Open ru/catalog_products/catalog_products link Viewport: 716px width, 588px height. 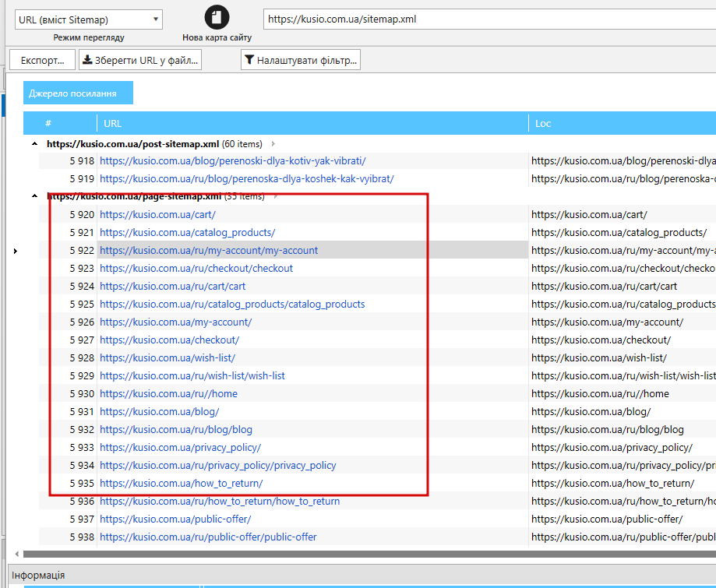[x=232, y=304]
